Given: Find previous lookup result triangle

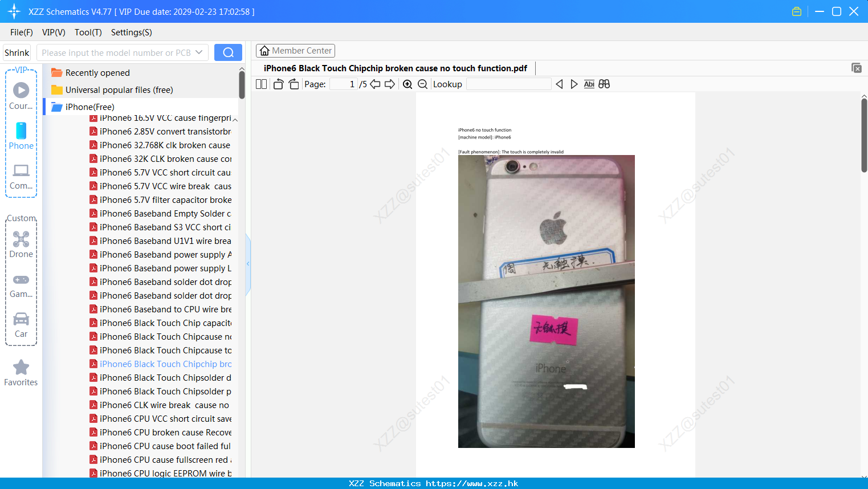Looking at the screenshot, I should point(559,84).
